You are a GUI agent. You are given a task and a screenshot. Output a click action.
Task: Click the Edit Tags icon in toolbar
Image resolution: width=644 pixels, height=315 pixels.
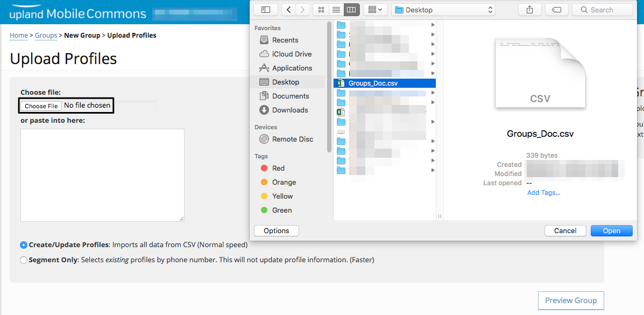click(556, 10)
